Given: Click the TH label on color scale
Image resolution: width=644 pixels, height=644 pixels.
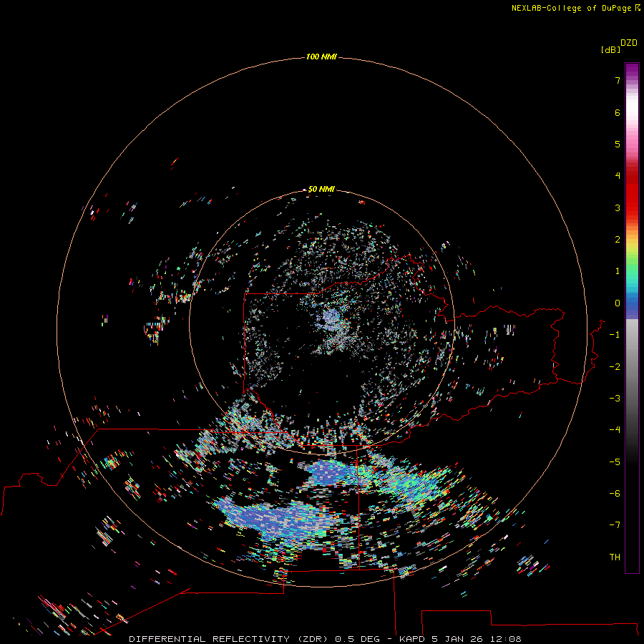Looking at the screenshot, I should coord(615,557).
